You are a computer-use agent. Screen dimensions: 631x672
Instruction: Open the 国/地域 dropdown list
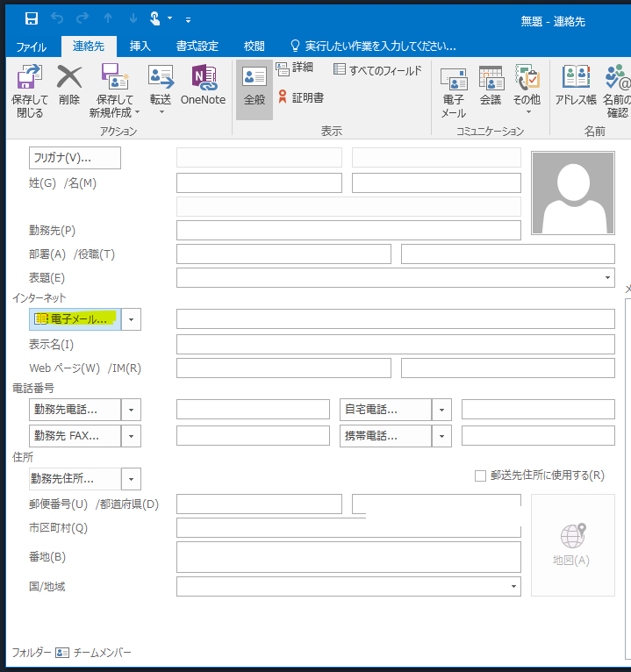pos(513,586)
